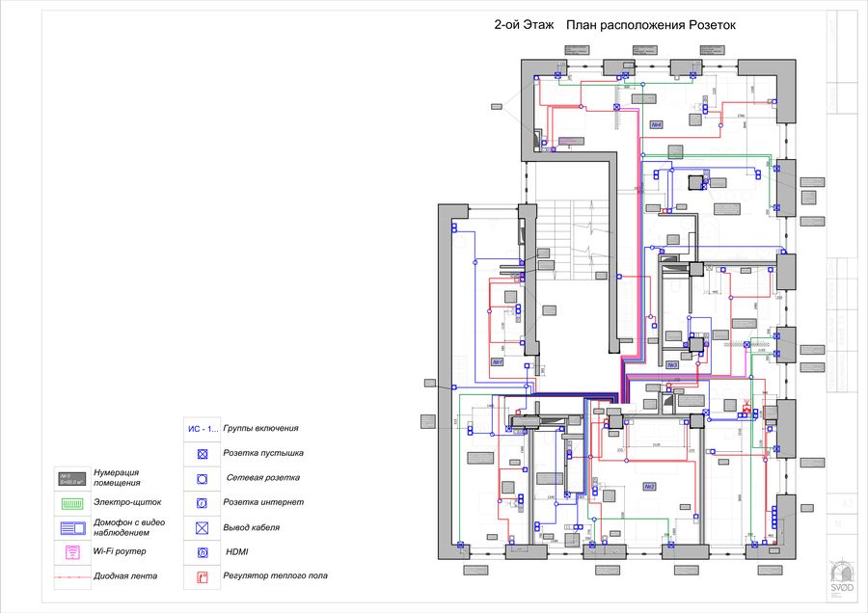Select the Розетка пустышка legend symbol
This screenshot has width=868, height=613.
pyautogui.click(x=203, y=453)
